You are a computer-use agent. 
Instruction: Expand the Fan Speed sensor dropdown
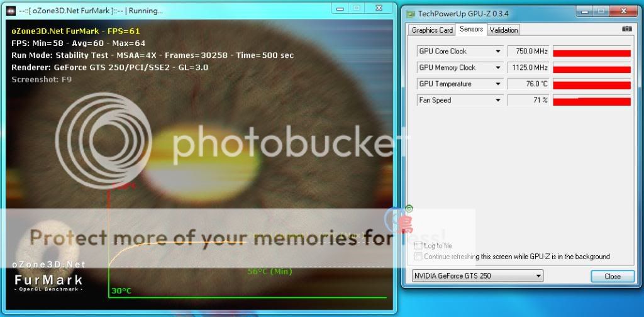[498, 101]
